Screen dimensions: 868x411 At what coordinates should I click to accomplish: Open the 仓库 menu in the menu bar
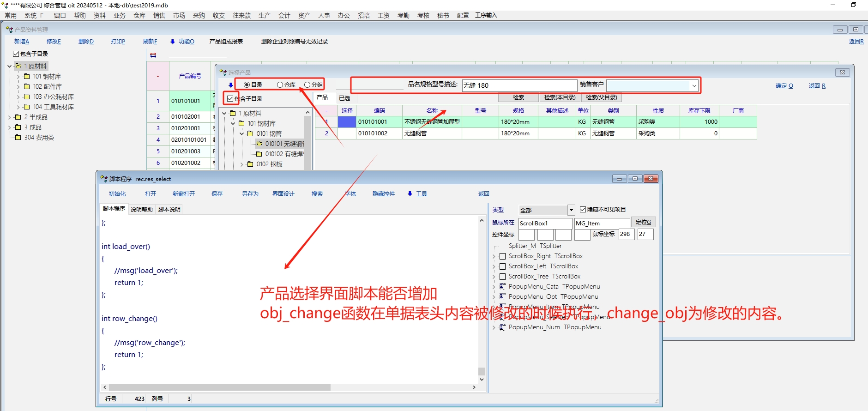tap(139, 15)
